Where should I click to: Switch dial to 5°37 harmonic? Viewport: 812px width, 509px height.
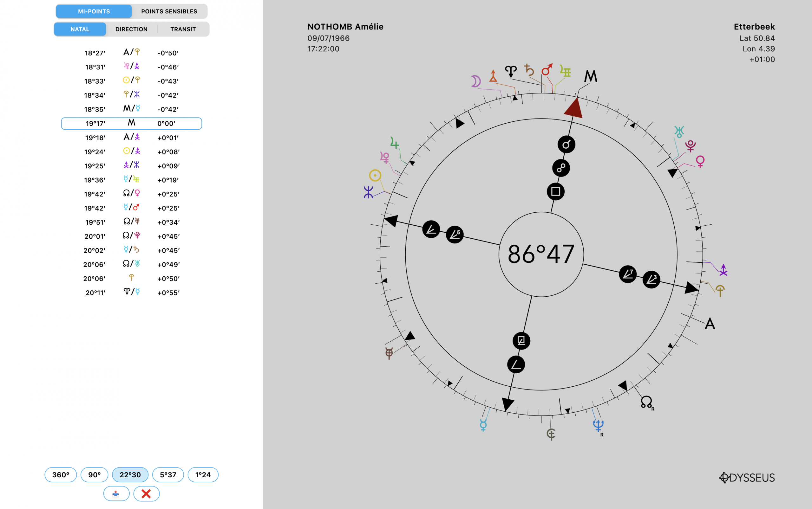click(168, 475)
